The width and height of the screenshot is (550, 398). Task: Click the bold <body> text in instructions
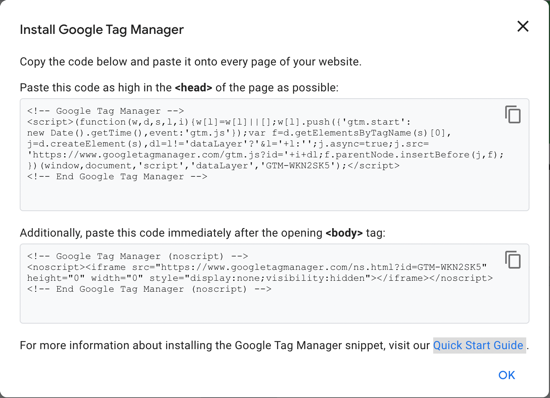point(344,233)
